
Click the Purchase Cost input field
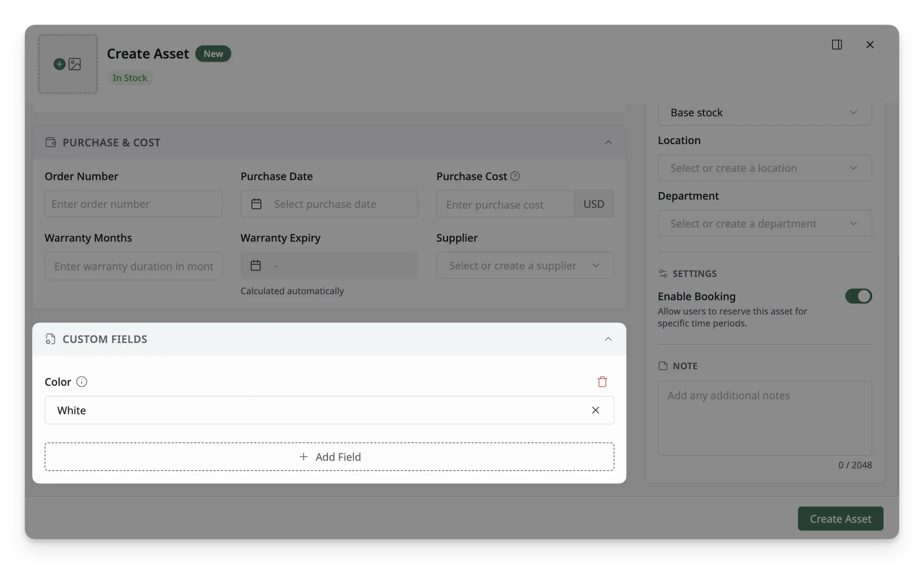click(x=505, y=204)
